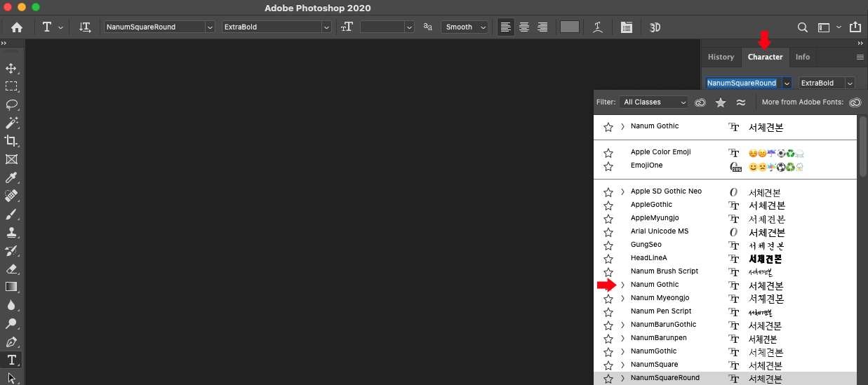Open ExtraBold style dropdown in options bar
The image size is (868, 385).
[x=326, y=27]
